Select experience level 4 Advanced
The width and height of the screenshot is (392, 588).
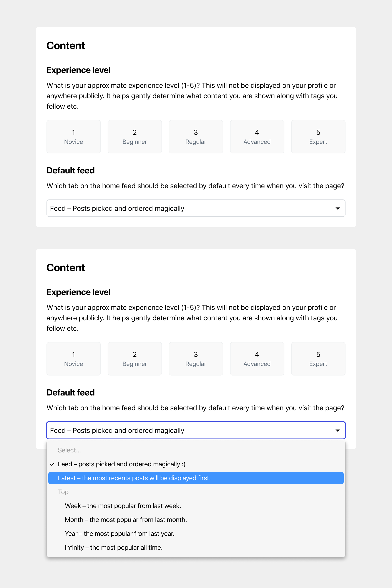[257, 136]
